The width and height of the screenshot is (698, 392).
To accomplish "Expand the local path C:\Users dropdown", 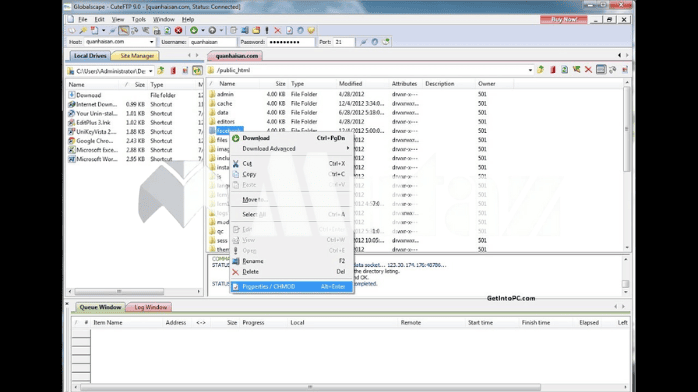I will coord(150,71).
